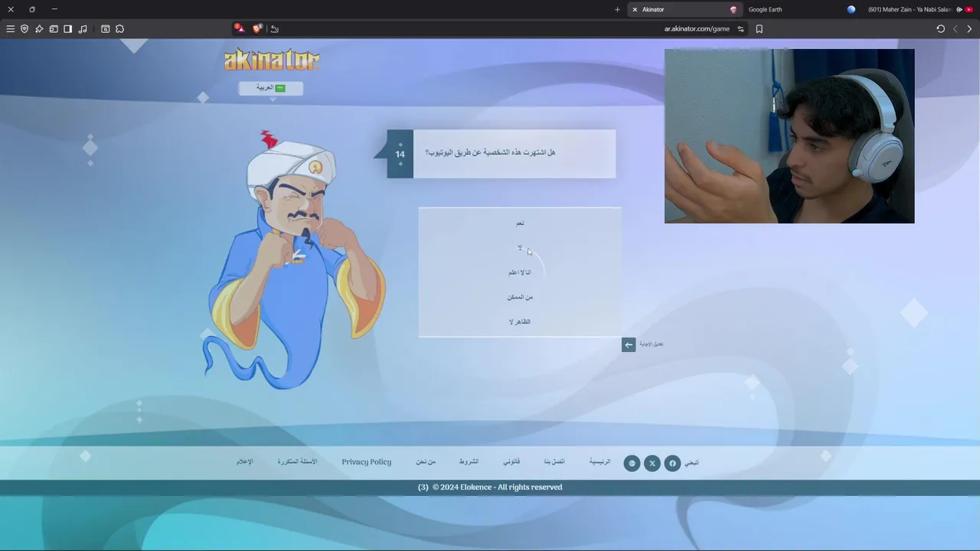Open the extensions puzzle icon
The height and width of the screenshot is (551, 980).
[119, 29]
